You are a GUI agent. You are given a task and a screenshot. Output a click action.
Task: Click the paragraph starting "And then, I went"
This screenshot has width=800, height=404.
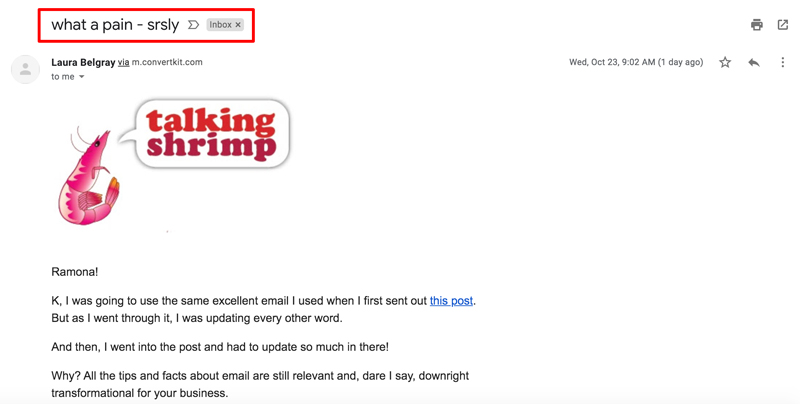pos(220,347)
